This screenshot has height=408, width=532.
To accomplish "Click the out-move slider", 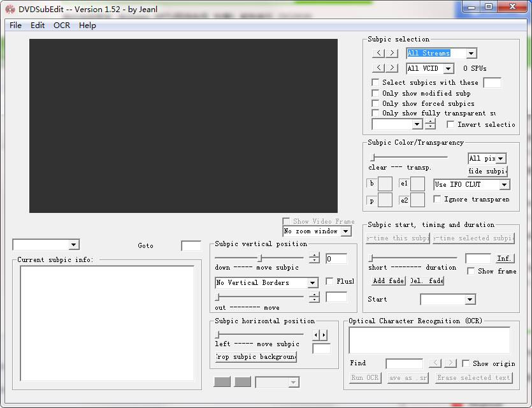I will [259, 297].
